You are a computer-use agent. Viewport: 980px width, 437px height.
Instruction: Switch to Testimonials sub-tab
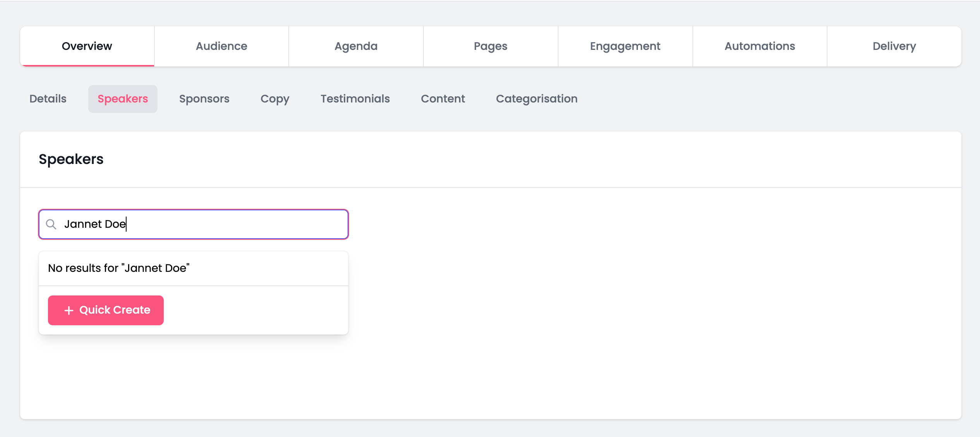pos(355,99)
